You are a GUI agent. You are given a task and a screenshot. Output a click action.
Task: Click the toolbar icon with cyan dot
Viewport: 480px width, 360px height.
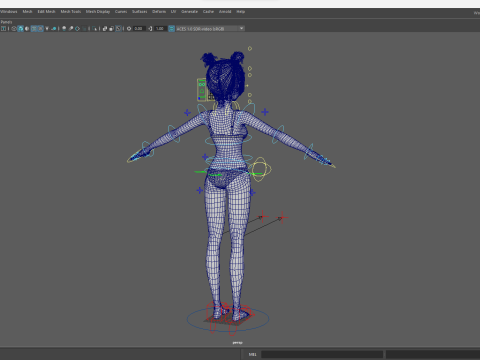tap(54, 29)
